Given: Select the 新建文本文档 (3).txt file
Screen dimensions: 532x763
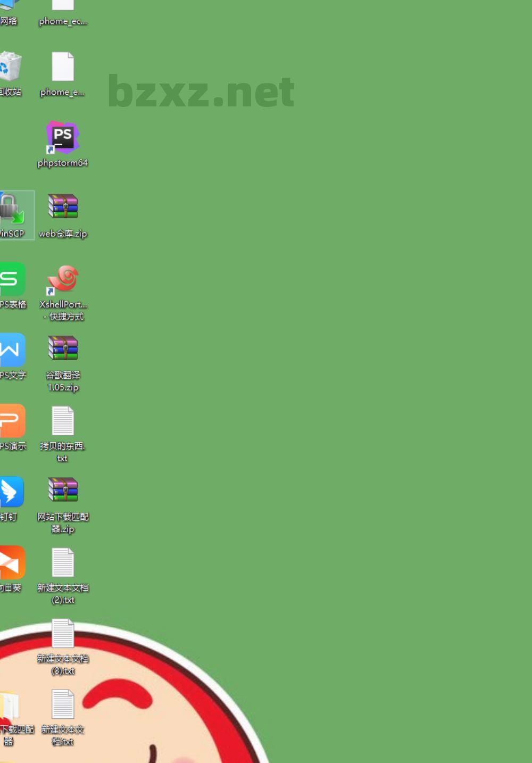Looking at the screenshot, I should coord(63,634).
